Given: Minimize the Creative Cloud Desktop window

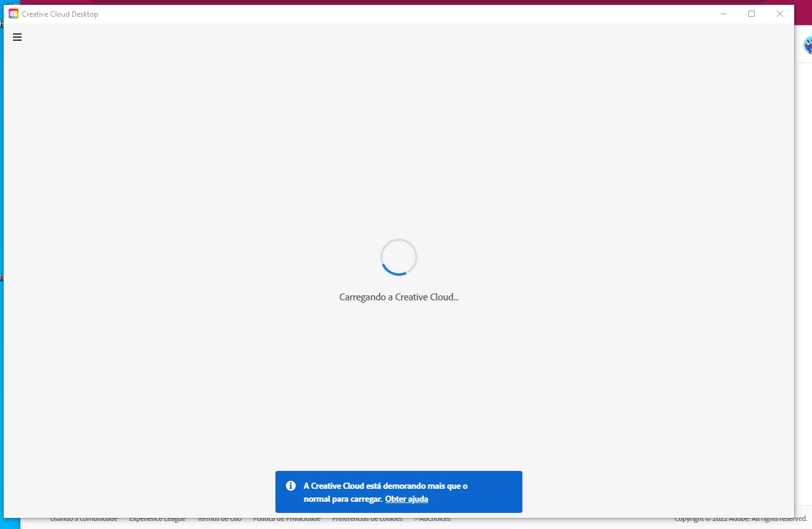Looking at the screenshot, I should click(x=724, y=14).
